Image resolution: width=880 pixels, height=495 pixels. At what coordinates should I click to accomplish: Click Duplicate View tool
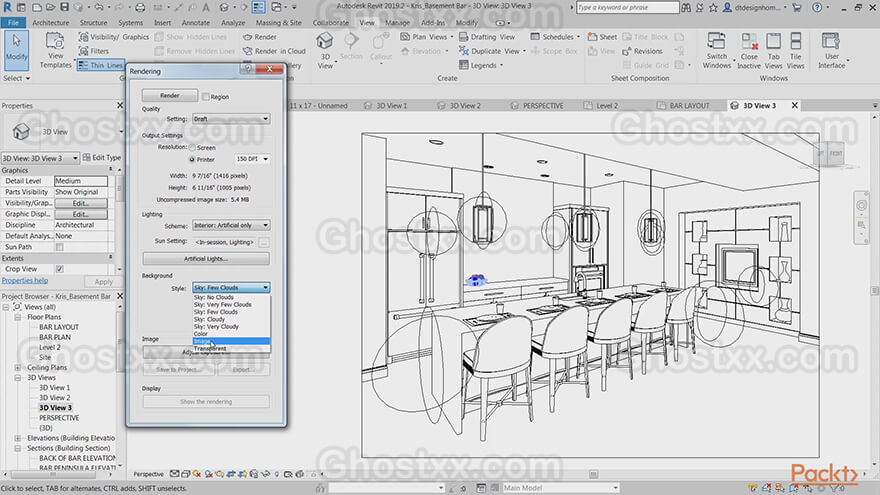(492, 51)
